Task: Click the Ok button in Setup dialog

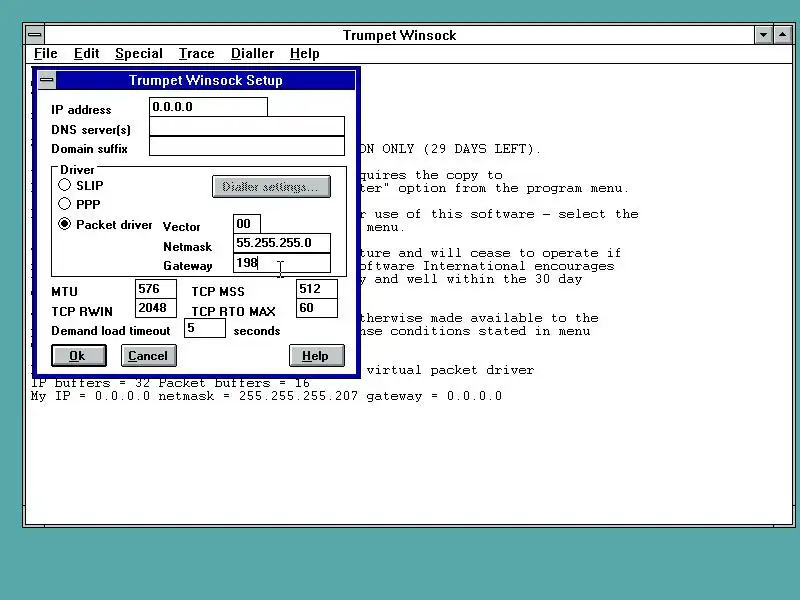Action: click(x=79, y=355)
